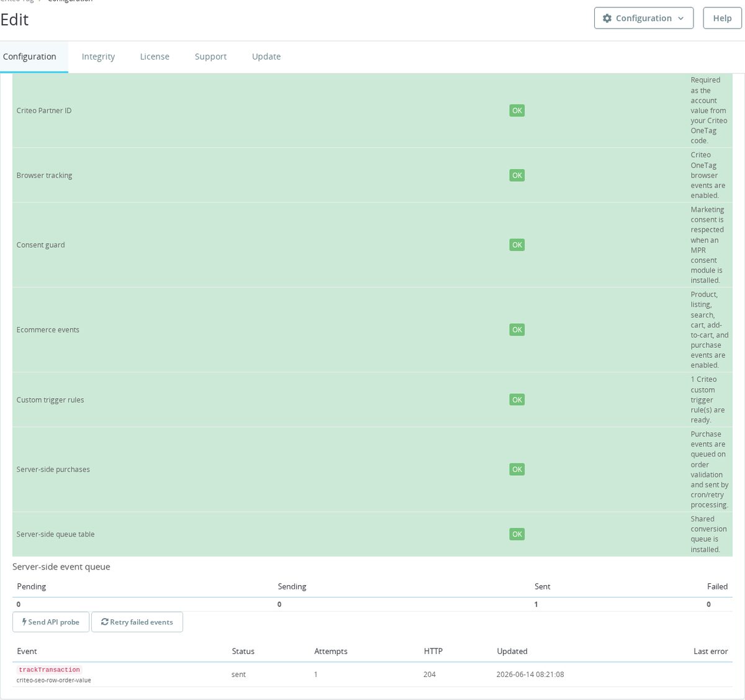Image resolution: width=745 pixels, height=700 pixels.
Task: Select the Custom trigger rules row label
Action: (x=50, y=400)
